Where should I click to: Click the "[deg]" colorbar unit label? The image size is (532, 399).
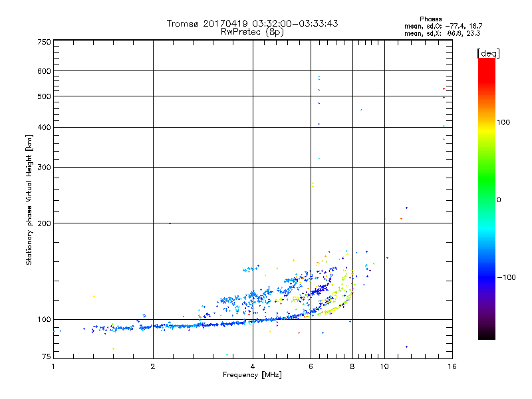[x=488, y=53]
